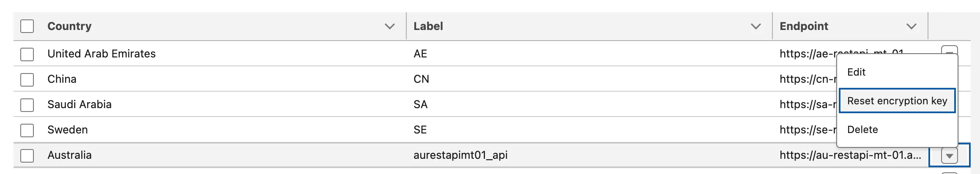The width and height of the screenshot is (980, 174).
Task: Open the Endpoint column menu chevron
Action: pos(911,26)
